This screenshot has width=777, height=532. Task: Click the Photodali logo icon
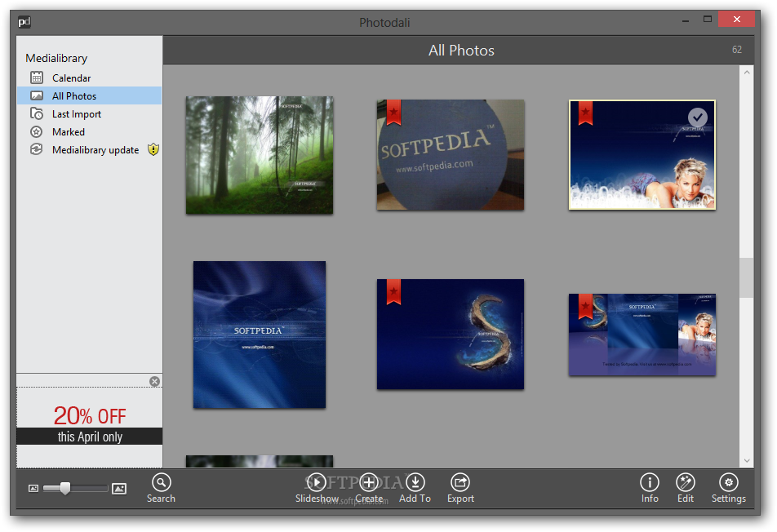point(24,22)
